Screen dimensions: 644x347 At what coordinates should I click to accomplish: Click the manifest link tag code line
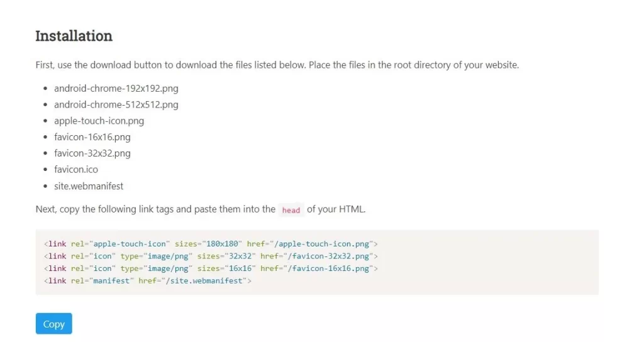(x=147, y=281)
